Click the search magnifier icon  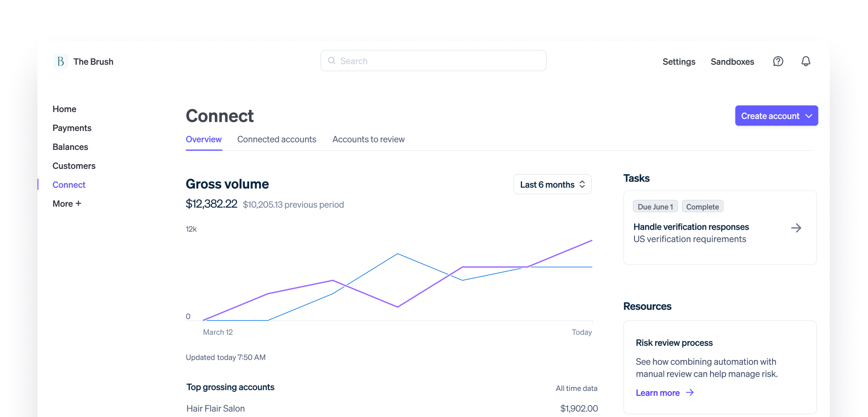(x=332, y=61)
